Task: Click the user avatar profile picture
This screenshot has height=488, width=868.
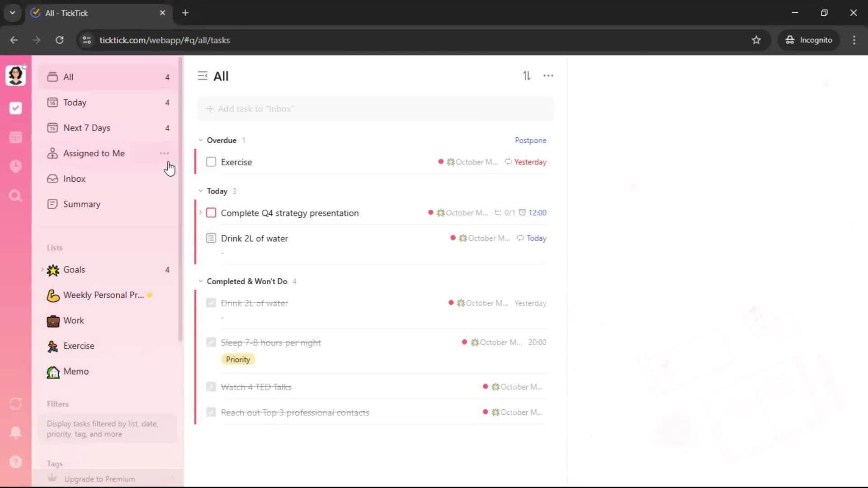Action: 15,75
